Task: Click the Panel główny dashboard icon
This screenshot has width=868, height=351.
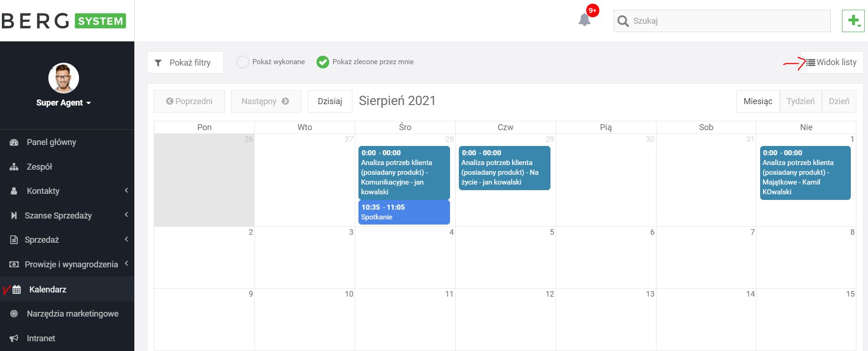Action: 14,142
